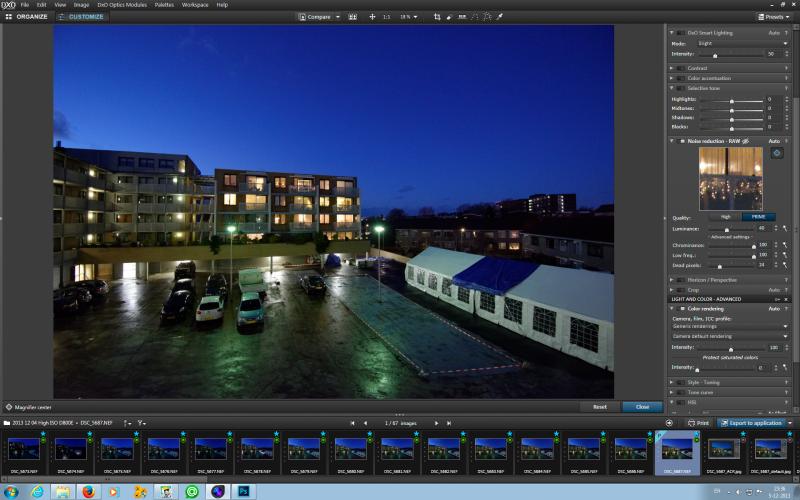800x500 pixels.
Task: Click the Low freq. magic wand icon
Action: (x=786, y=255)
